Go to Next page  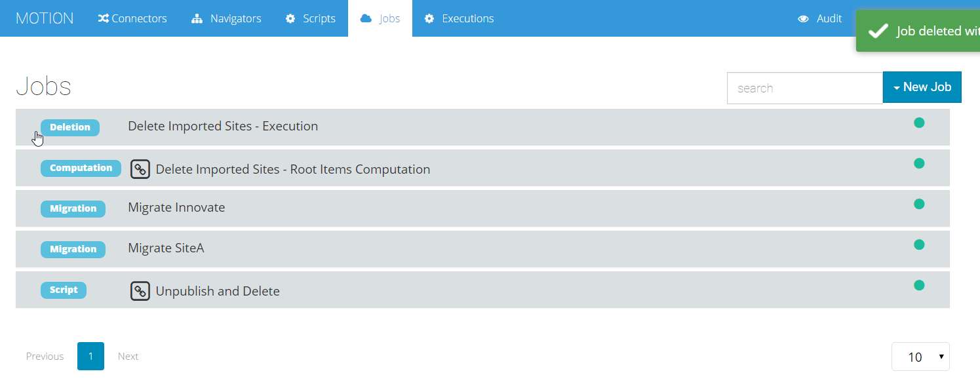coord(128,357)
